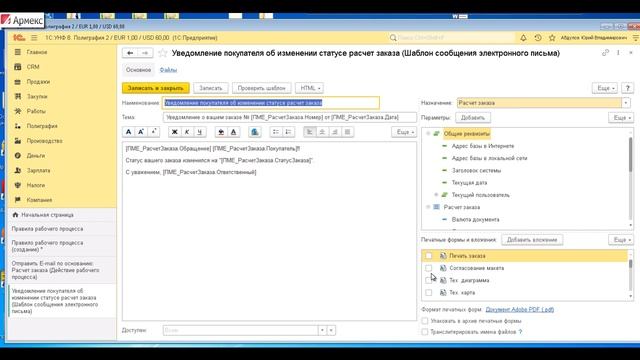Open notifications bell icon
This screenshot has height=360, width=640.
click(523, 38)
